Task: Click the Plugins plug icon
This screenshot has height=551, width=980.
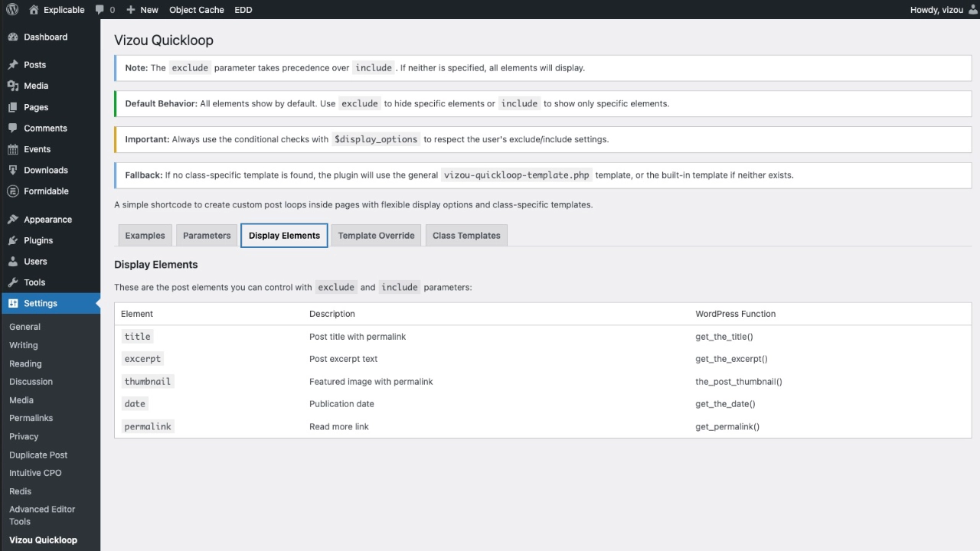Action: tap(13, 240)
